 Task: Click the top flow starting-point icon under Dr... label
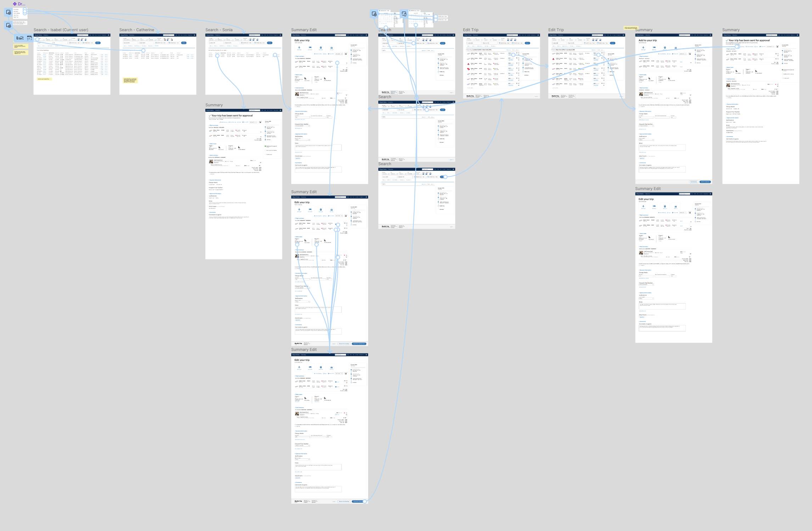[x=9, y=12]
